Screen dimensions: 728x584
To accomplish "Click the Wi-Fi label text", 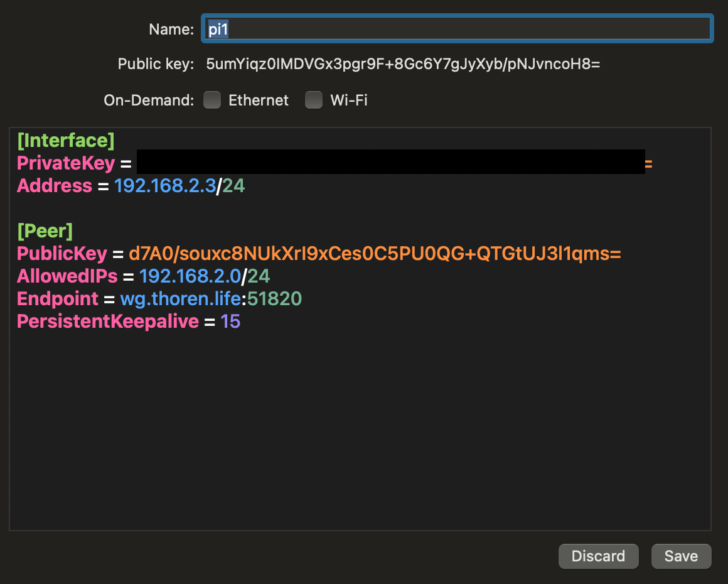I will click(x=349, y=100).
